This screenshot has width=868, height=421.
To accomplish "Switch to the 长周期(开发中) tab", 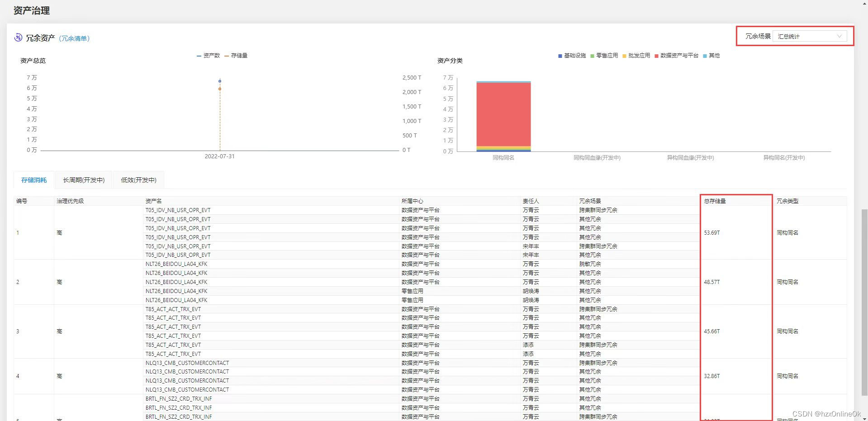I will click(x=84, y=180).
